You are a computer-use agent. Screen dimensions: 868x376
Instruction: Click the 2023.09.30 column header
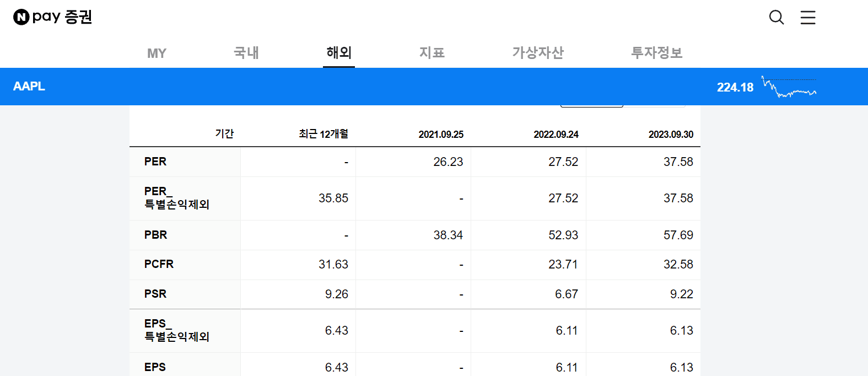point(671,135)
